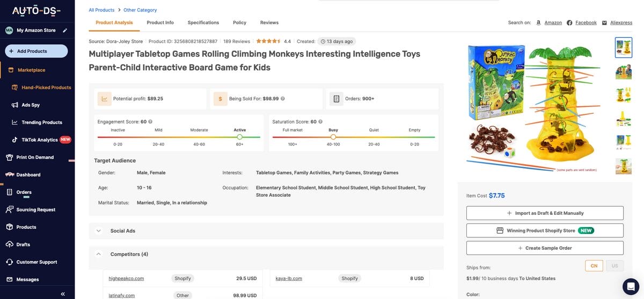Select CN ships-from option
The height and width of the screenshot is (299, 644).
click(594, 266)
